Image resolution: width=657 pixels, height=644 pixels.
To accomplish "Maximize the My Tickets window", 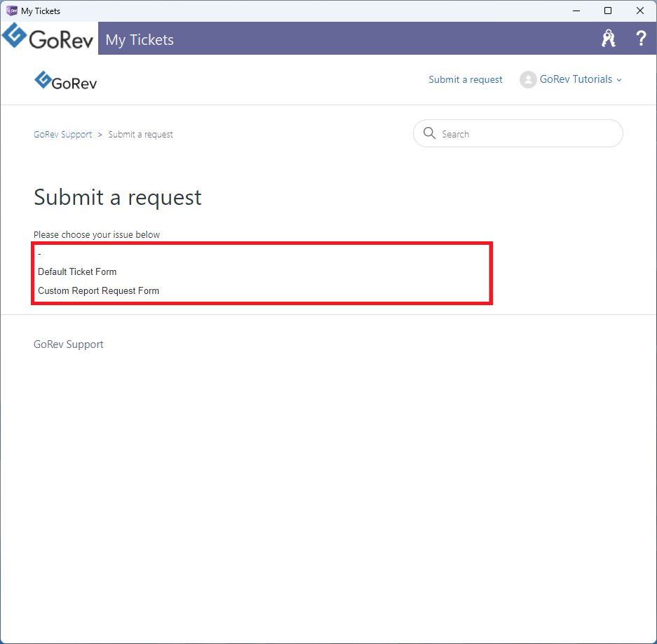I will 608,11.
